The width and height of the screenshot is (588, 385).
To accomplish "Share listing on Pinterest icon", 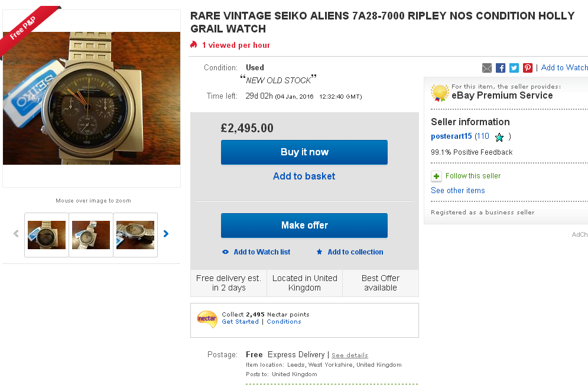I will pyautogui.click(x=528, y=68).
